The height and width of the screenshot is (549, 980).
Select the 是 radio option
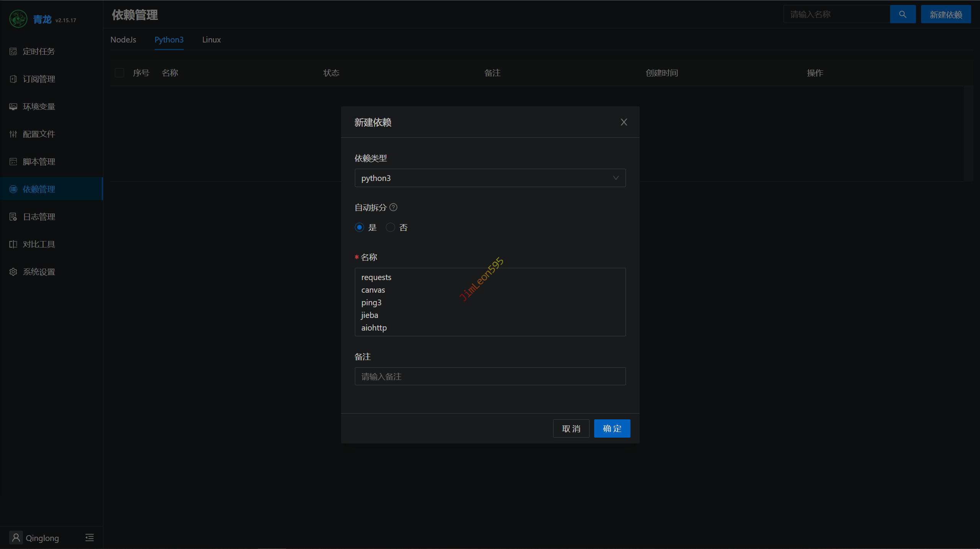tap(359, 227)
